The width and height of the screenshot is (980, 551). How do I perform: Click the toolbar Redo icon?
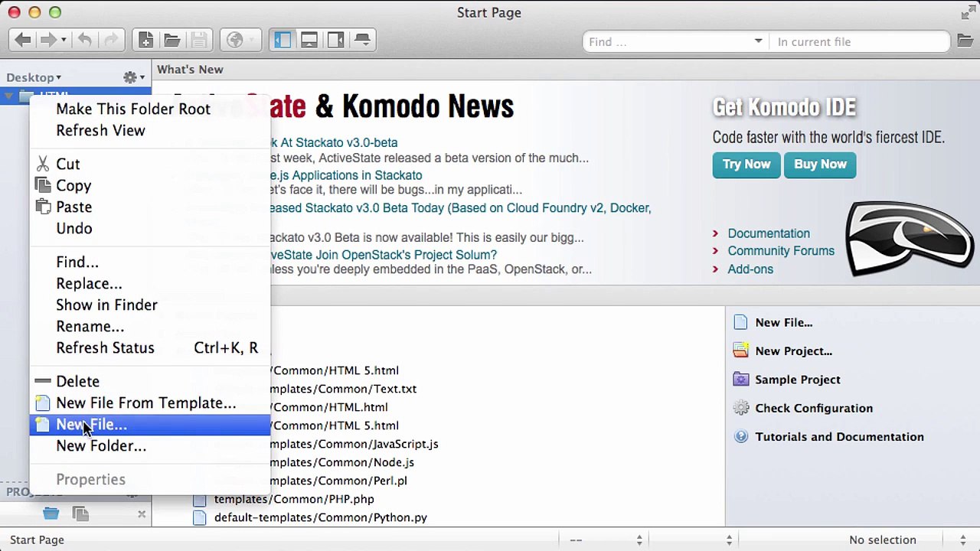pos(111,40)
